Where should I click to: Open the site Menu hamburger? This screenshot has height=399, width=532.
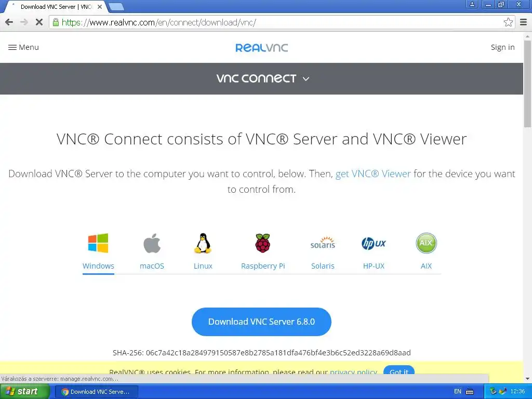tap(23, 47)
